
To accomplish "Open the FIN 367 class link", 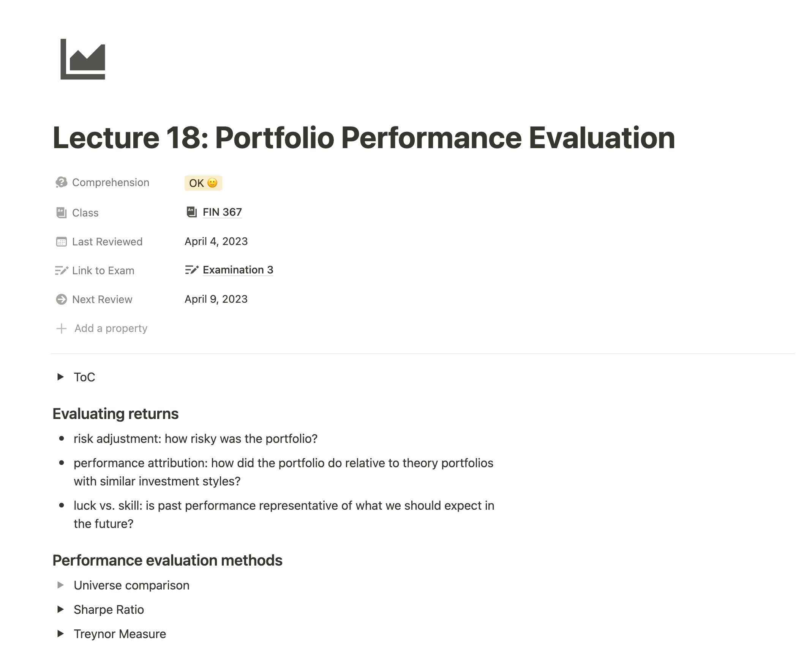I will pyautogui.click(x=222, y=212).
